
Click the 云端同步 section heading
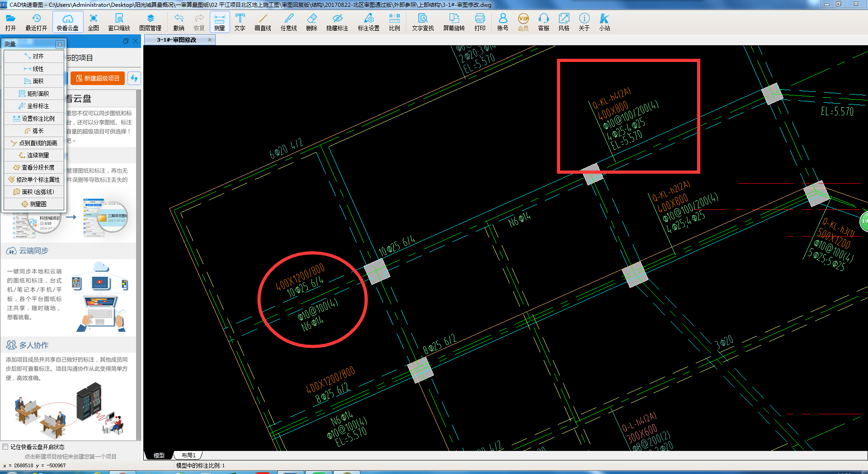(x=34, y=251)
